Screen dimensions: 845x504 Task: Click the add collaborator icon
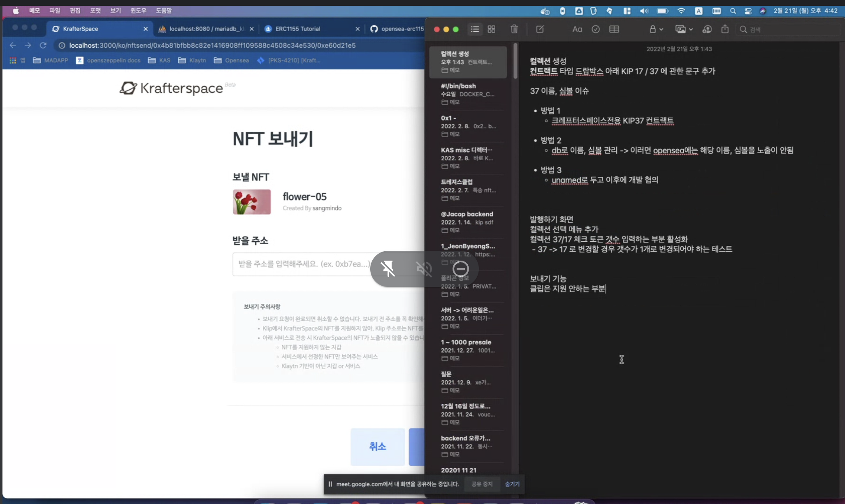(707, 29)
